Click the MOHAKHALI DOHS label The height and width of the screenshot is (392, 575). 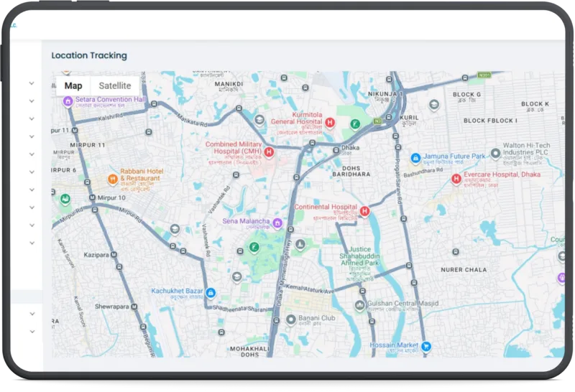point(249,352)
